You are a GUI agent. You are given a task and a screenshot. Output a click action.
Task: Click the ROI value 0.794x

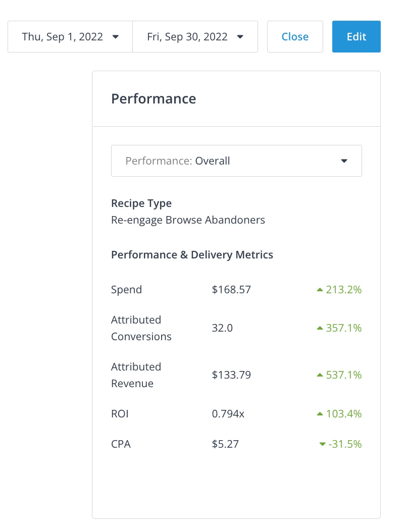pos(228,414)
